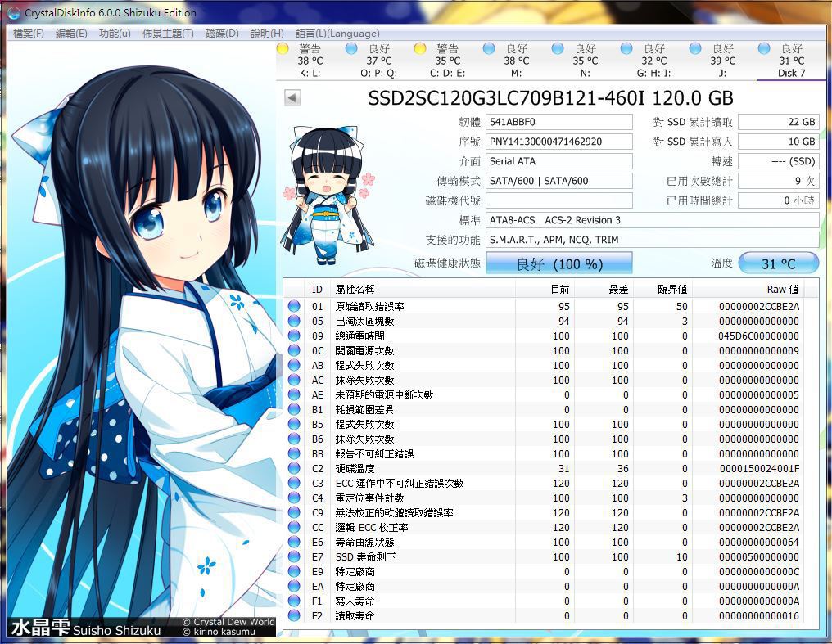
Task: Click status icon for attribute E6
Action: [x=293, y=543]
